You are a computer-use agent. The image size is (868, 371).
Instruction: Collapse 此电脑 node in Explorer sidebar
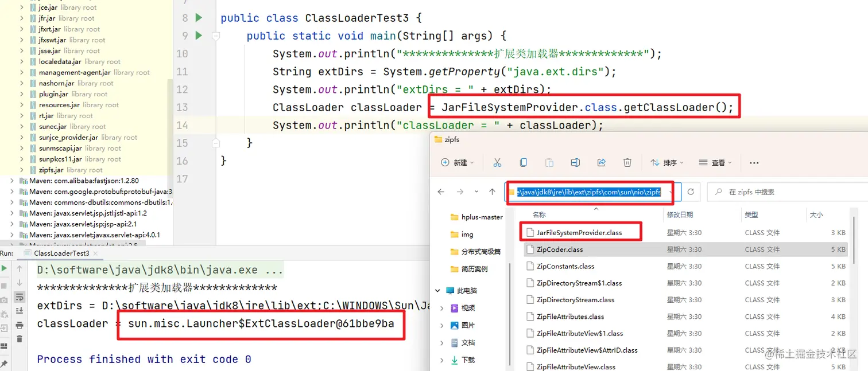point(438,291)
